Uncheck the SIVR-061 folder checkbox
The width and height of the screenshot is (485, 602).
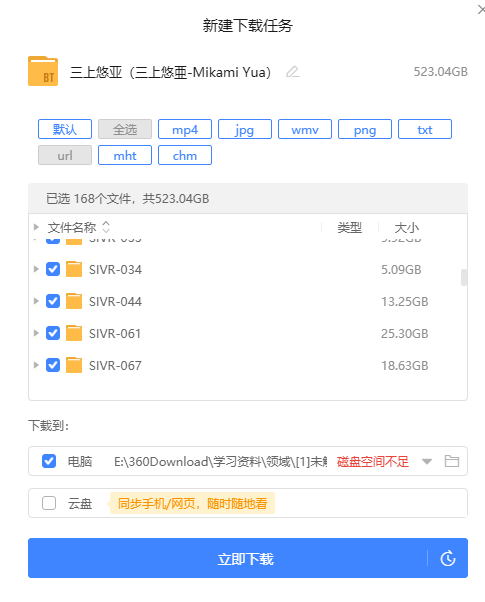(x=53, y=333)
